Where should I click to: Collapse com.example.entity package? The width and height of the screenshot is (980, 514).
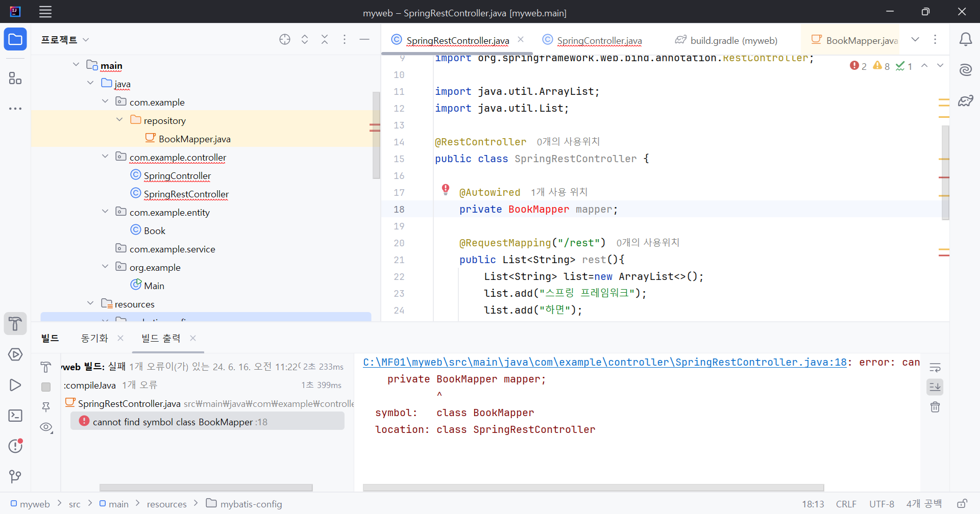click(x=105, y=212)
